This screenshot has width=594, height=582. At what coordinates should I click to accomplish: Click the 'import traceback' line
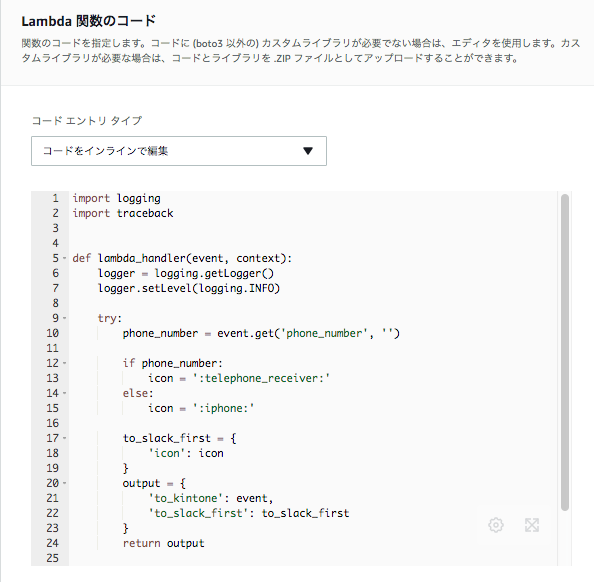click(123, 213)
